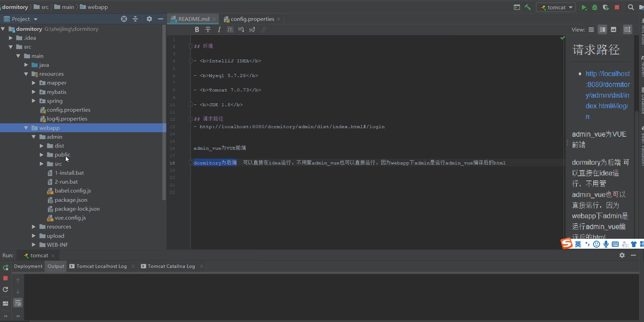Viewport: 644px width, 322px height.
Task: Close the tomcat run tab
Action: [53, 256]
